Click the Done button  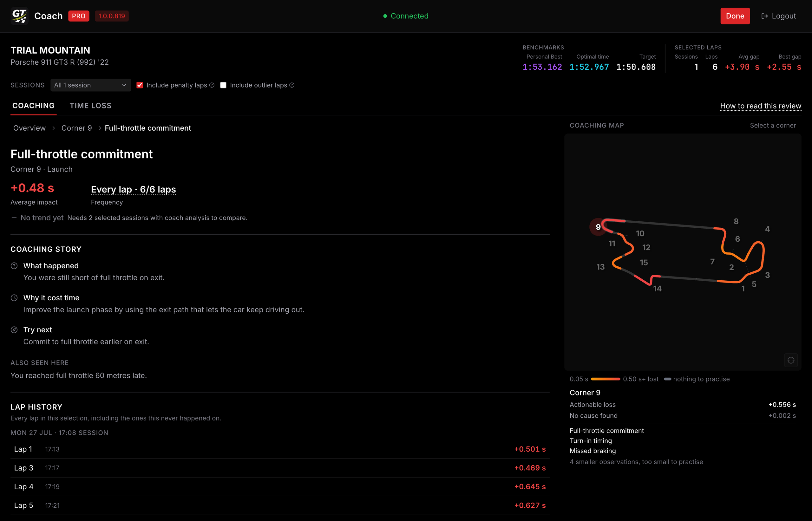pos(735,16)
